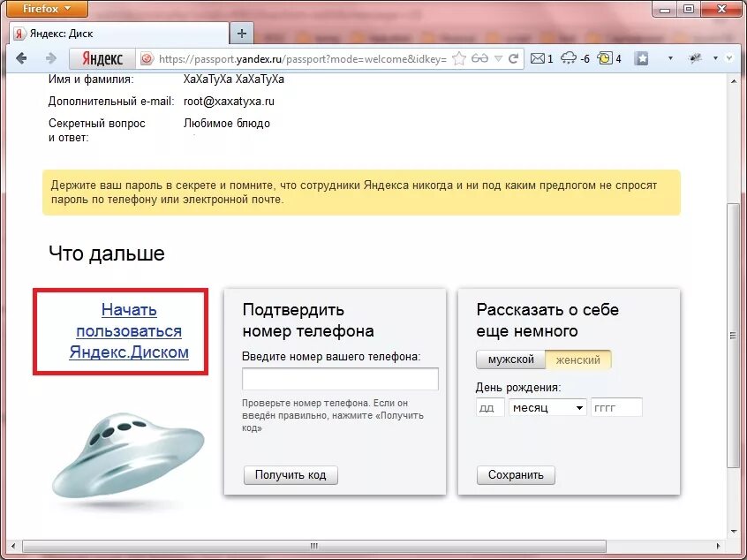Select женский gender option
This screenshot has width=747, height=560.
pyautogui.click(x=577, y=359)
